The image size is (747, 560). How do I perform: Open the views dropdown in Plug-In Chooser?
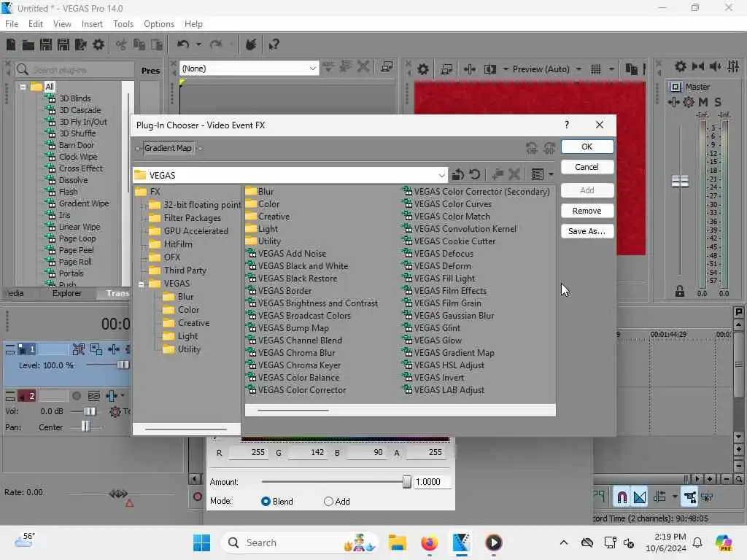point(551,175)
